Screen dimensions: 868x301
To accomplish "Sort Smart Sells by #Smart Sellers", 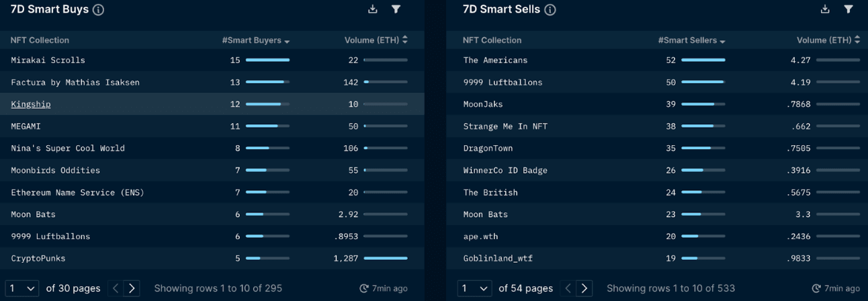I will pyautogui.click(x=692, y=40).
